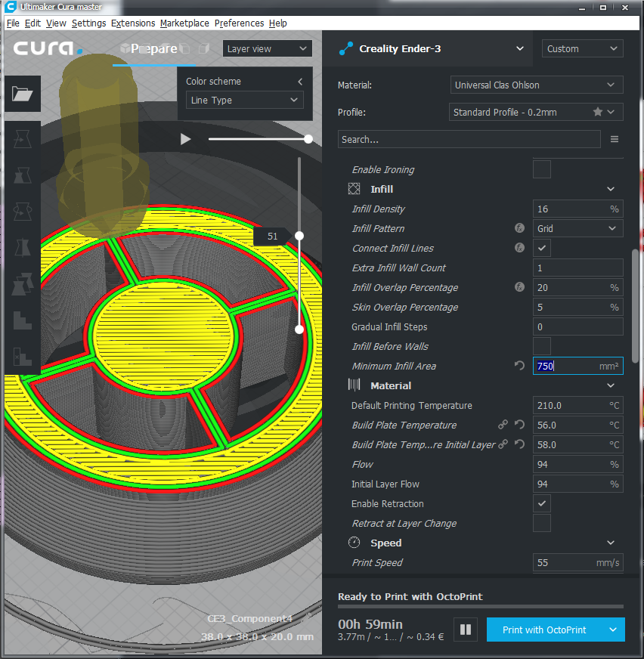This screenshot has height=659, width=644.
Task: Click the Cura logo
Action: [47, 48]
